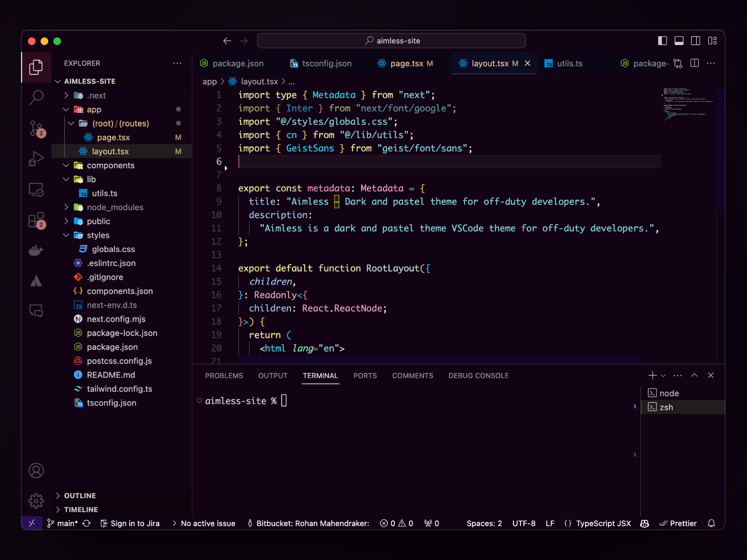Image resolution: width=747 pixels, height=560 pixels.
Task: Open the comments/chat view in activity bar
Action: tap(36, 311)
